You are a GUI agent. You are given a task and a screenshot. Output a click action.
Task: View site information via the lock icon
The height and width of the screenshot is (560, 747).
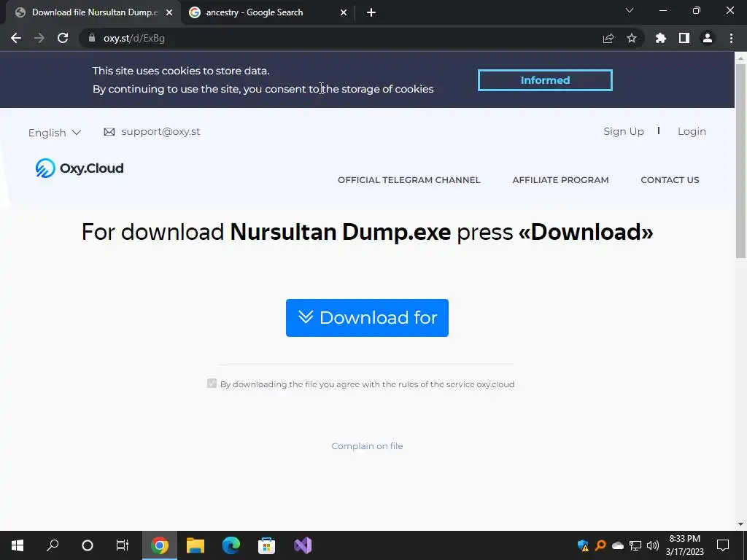click(x=92, y=38)
